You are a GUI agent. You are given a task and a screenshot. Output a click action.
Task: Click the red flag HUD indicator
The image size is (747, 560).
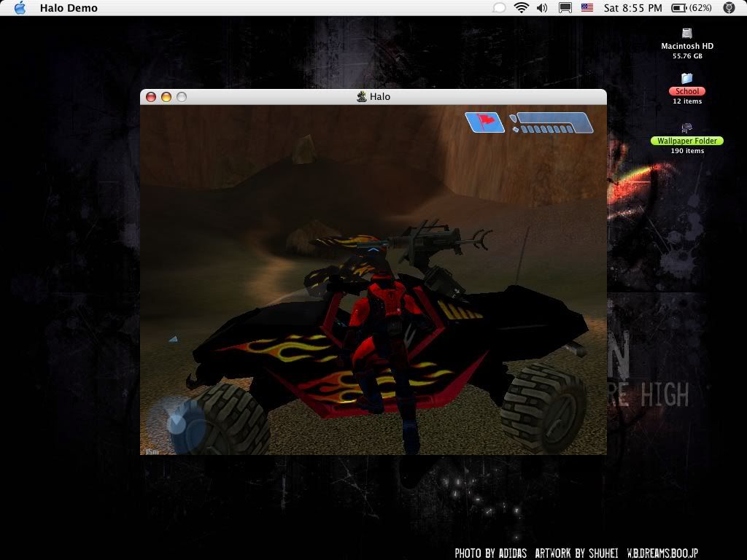[x=484, y=122]
